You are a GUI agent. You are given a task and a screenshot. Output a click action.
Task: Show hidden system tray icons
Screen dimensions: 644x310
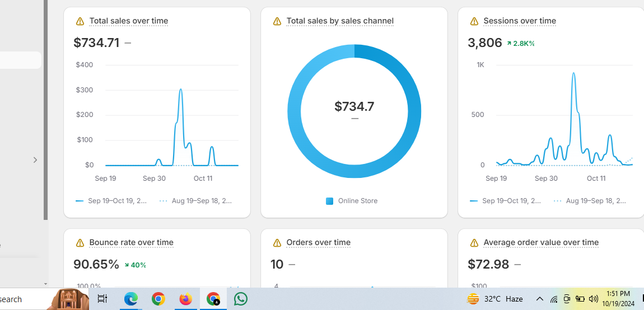pyautogui.click(x=539, y=299)
